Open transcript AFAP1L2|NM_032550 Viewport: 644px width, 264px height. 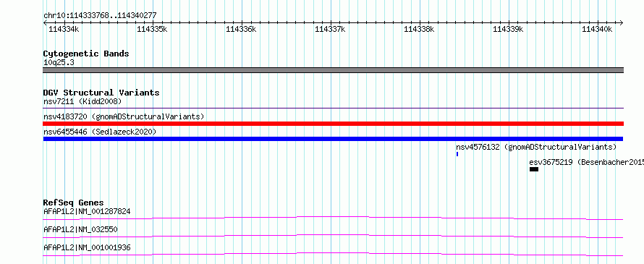tap(80, 229)
